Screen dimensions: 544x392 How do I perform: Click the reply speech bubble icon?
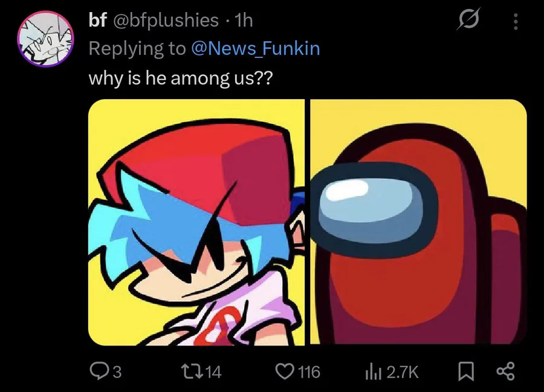click(x=97, y=371)
